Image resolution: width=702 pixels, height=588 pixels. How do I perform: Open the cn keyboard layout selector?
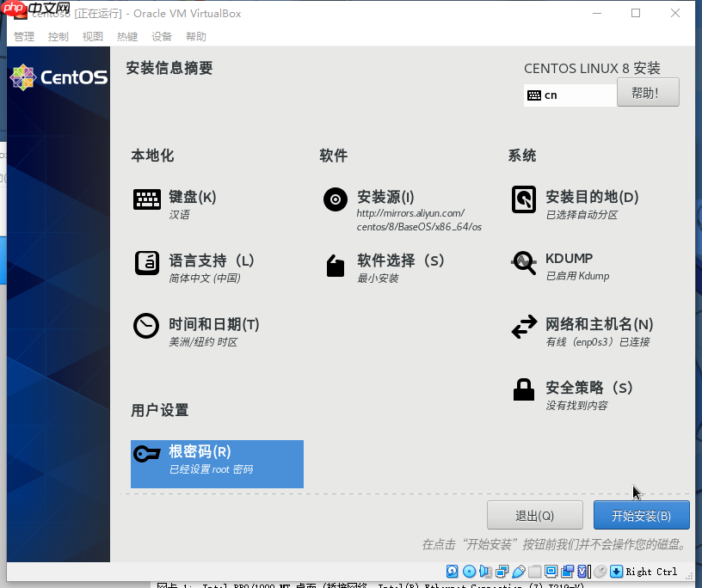[x=570, y=93]
